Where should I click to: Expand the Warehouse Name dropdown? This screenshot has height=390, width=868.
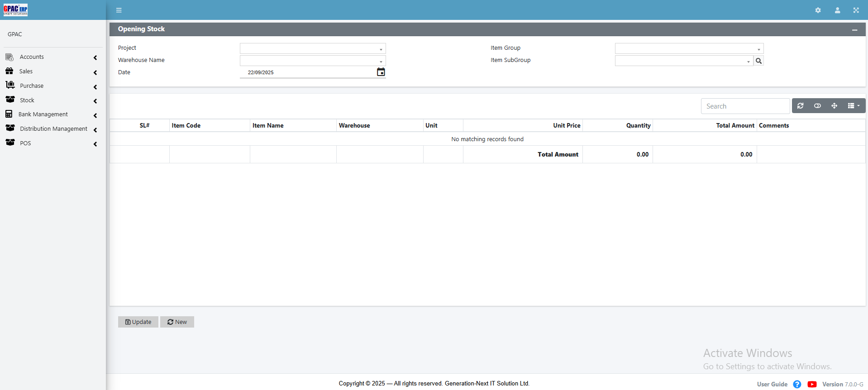point(312,61)
